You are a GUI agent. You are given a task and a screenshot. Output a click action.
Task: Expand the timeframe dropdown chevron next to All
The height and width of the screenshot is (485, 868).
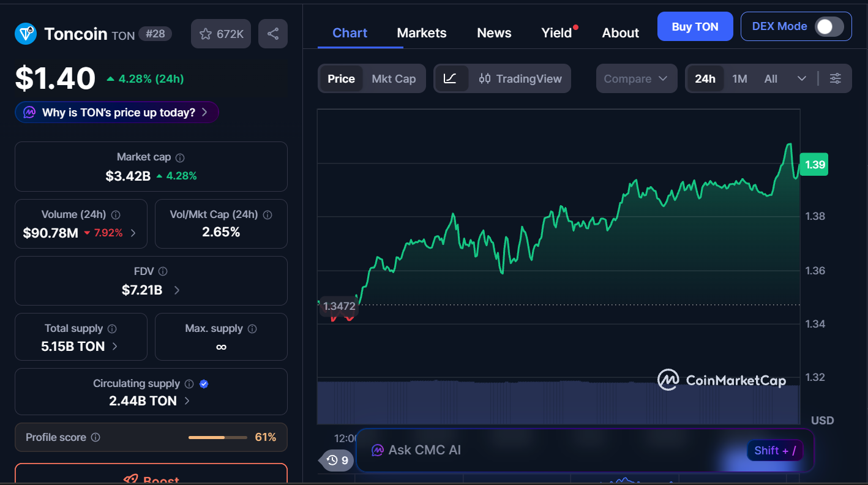coord(801,78)
